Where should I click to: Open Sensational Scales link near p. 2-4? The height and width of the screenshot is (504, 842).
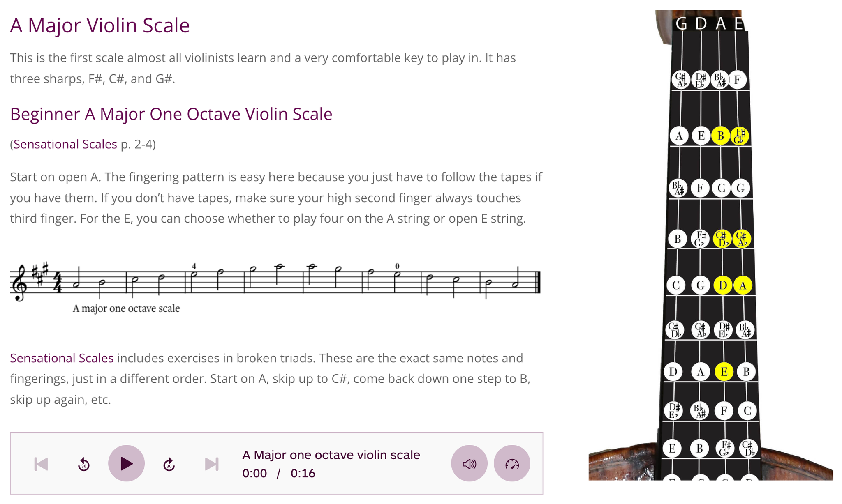click(65, 144)
